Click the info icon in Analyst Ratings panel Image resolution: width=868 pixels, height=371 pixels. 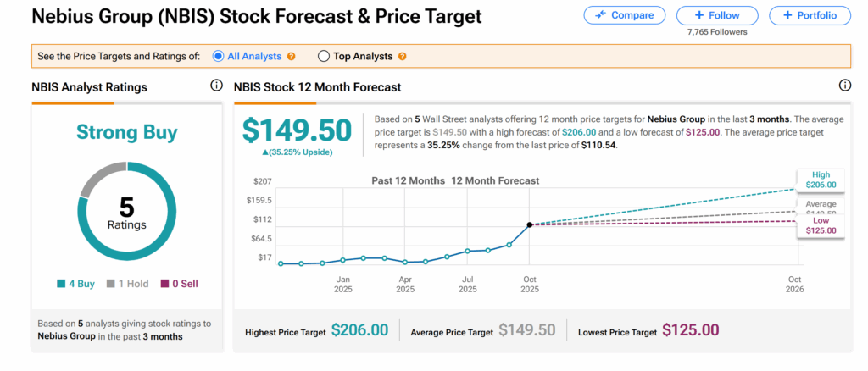216,86
